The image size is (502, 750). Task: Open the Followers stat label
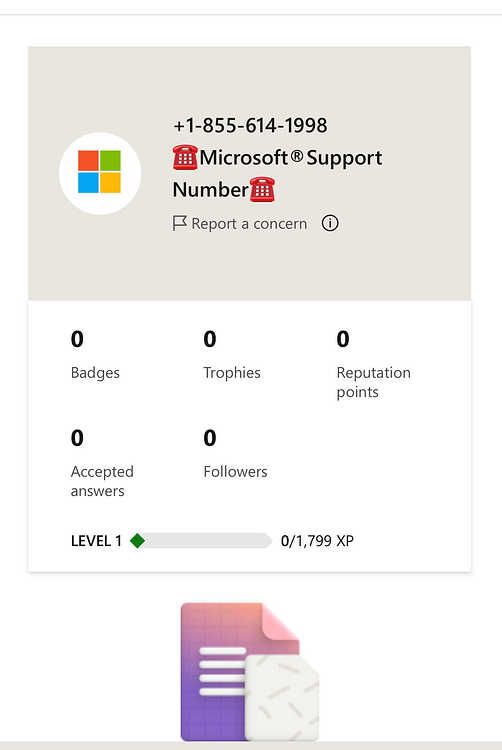click(x=235, y=472)
